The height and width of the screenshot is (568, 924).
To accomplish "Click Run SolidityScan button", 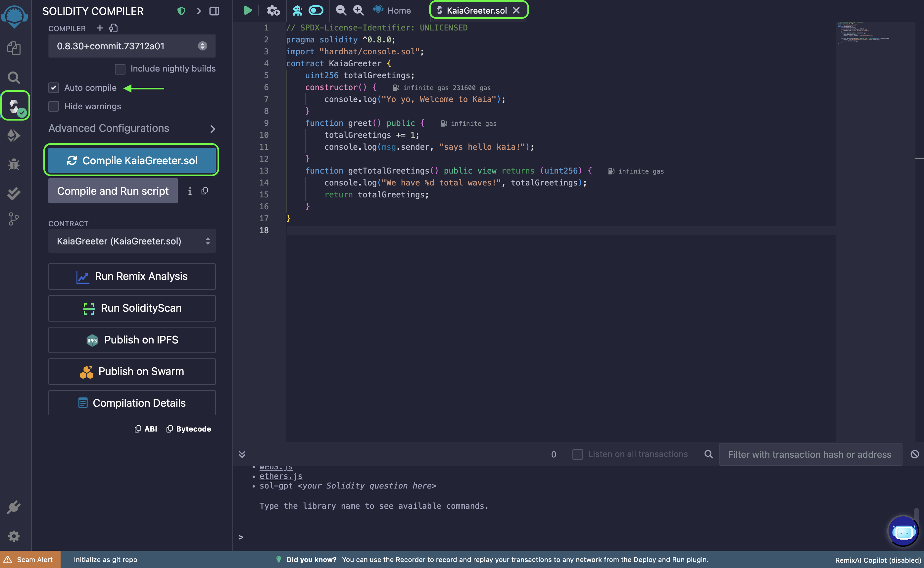I will [x=132, y=308].
